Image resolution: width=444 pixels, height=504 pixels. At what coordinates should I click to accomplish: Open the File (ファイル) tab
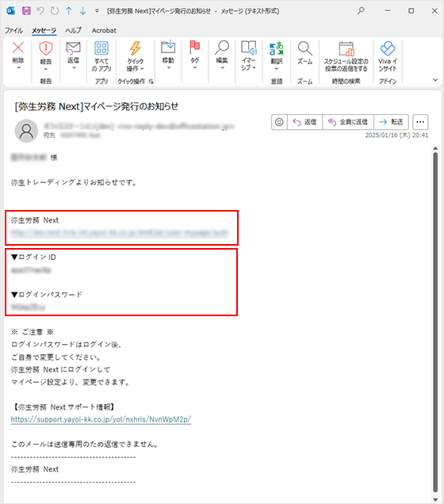13,31
